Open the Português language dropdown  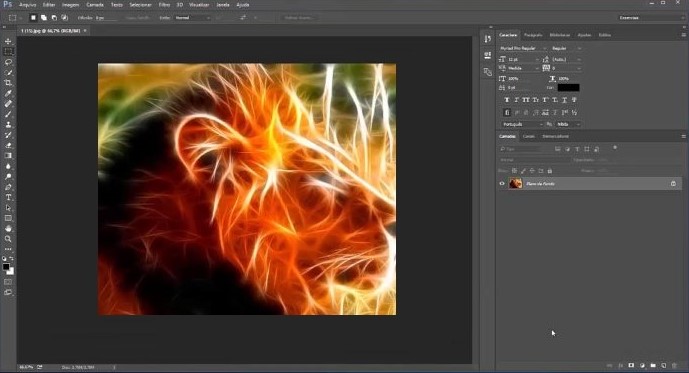(522, 124)
